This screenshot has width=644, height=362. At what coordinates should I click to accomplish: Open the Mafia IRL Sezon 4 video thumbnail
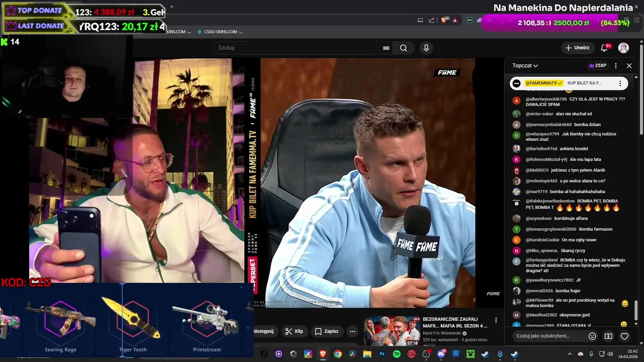click(x=392, y=331)
